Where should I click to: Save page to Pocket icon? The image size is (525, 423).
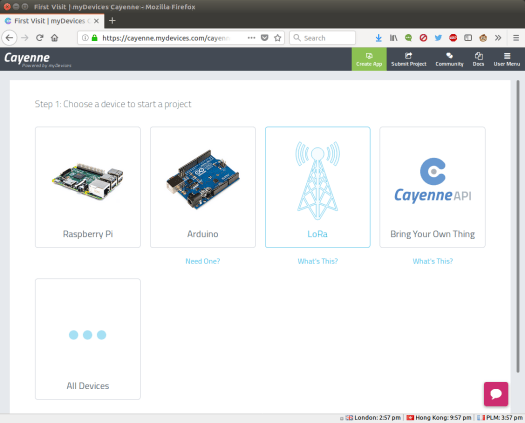tap(265, 38)
